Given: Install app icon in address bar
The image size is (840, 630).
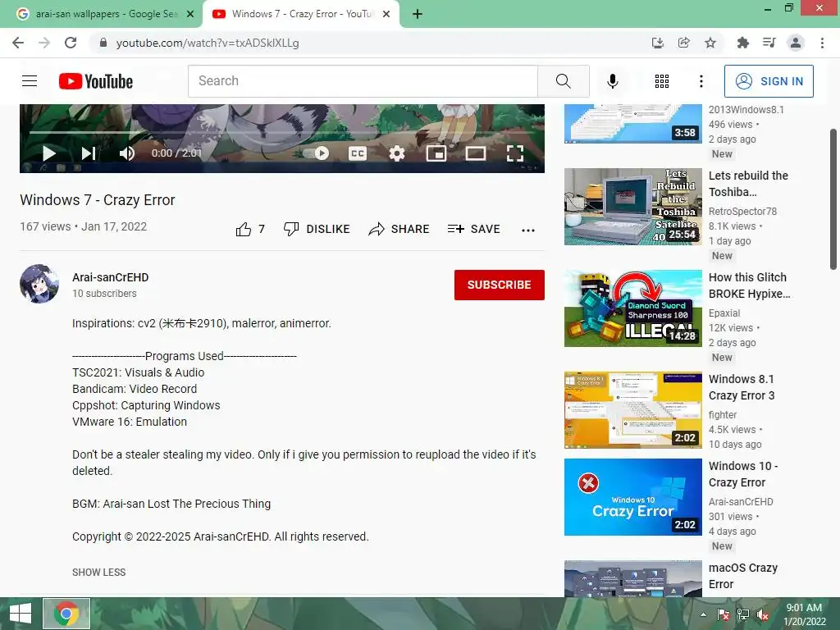Looking at the screenshot, I should [x=657, y=43].
